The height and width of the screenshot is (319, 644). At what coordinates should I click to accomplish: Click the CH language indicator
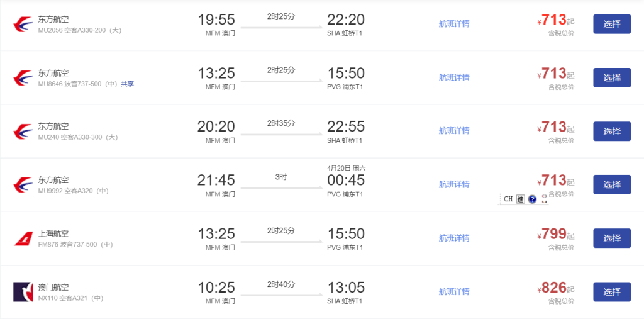click(x=508, y=199)
